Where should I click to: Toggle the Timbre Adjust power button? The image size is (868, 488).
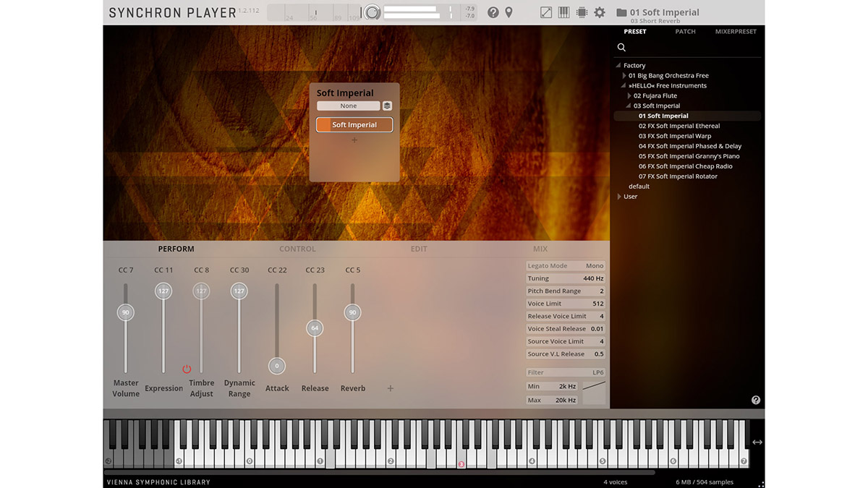(187, 369)
